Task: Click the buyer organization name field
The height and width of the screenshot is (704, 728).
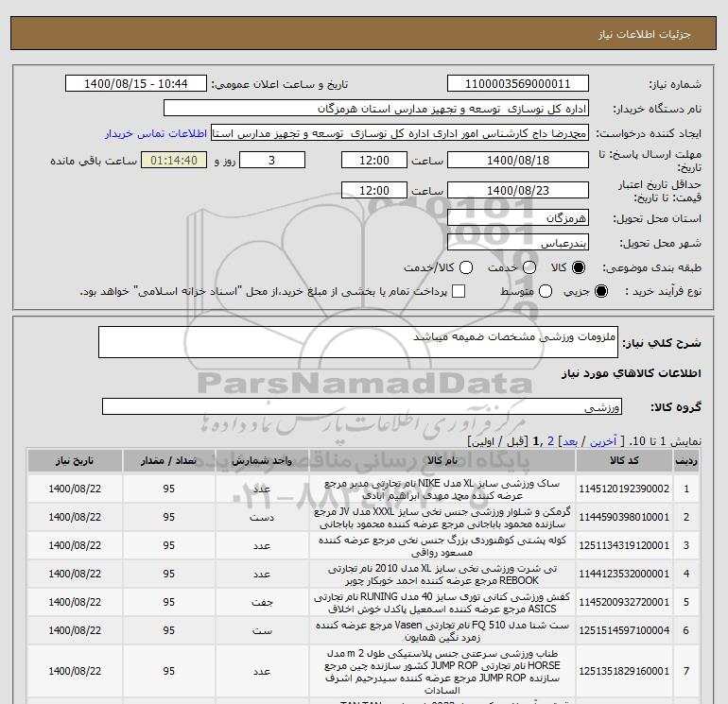Action: 376,109
